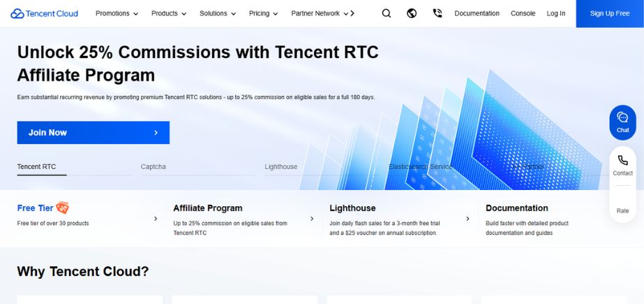Expand the Pricing dropdown menu
Screen dimensions: 644x304
pyautogui.click(x=263, y=13)
